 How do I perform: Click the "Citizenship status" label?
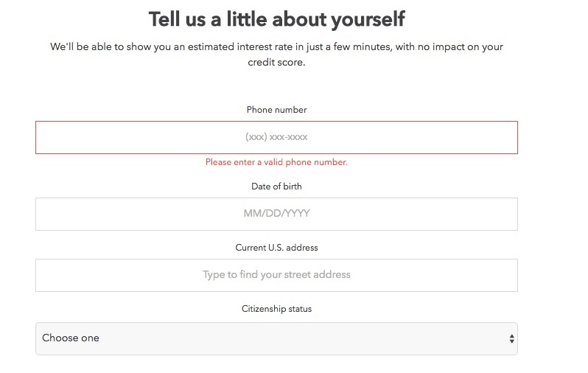[276, 309]
